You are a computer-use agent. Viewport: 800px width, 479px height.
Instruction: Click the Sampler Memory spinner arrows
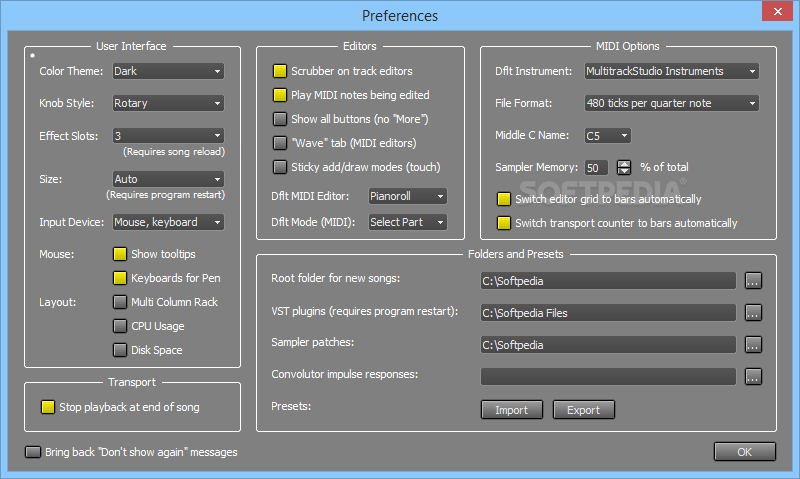tap(623, 167)
